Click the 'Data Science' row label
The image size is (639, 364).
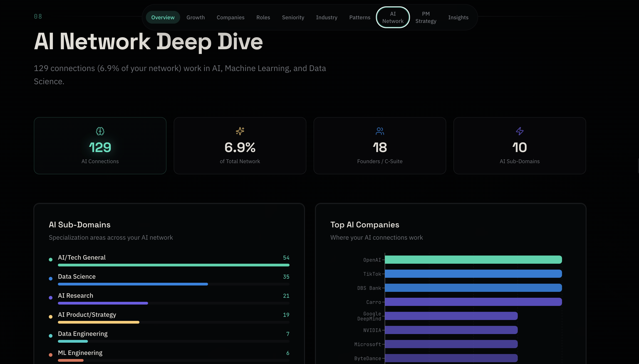pos(77,276)
